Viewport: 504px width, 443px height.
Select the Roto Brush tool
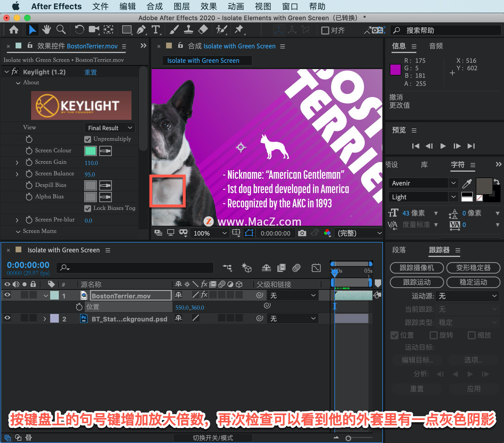pyautogui.click(x=221, y=30)
